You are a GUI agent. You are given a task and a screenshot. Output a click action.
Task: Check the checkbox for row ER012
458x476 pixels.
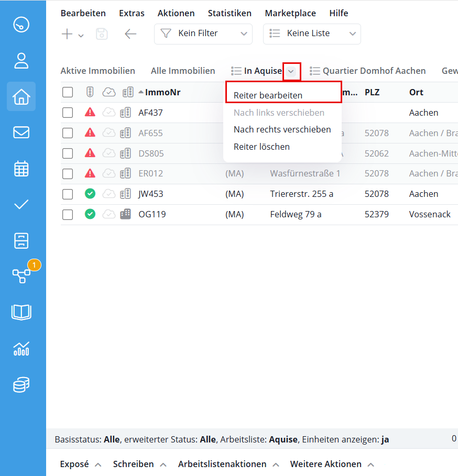(68, 174)
